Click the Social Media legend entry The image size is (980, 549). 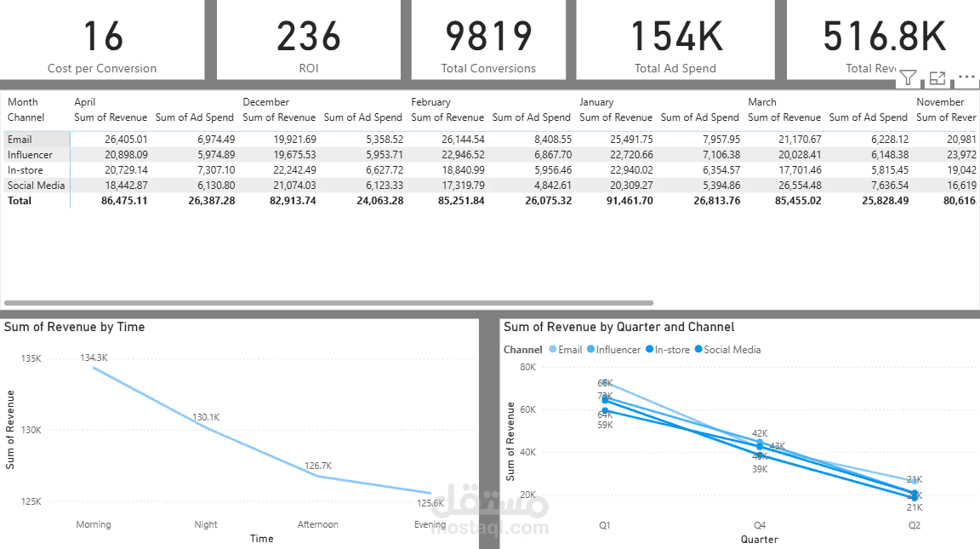(727, 350)
